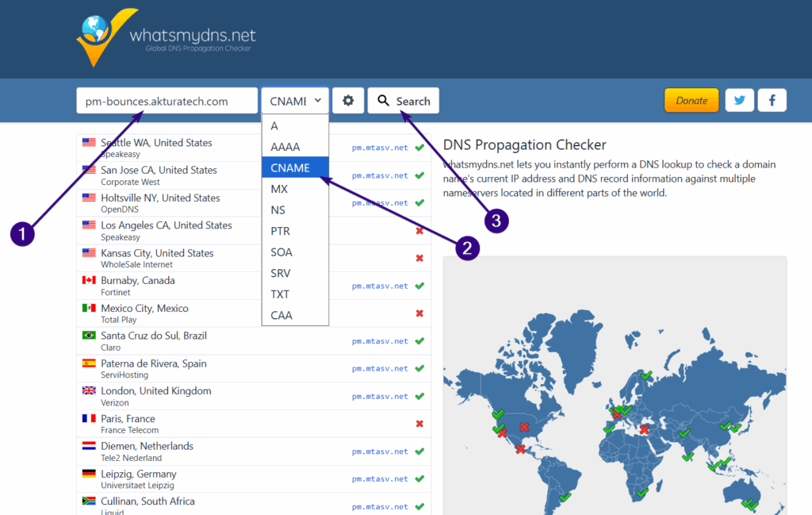Viewport: 812px width, 515px height.
Task: Click the green checkmark for Seattle WA
Action: point(419,148)
